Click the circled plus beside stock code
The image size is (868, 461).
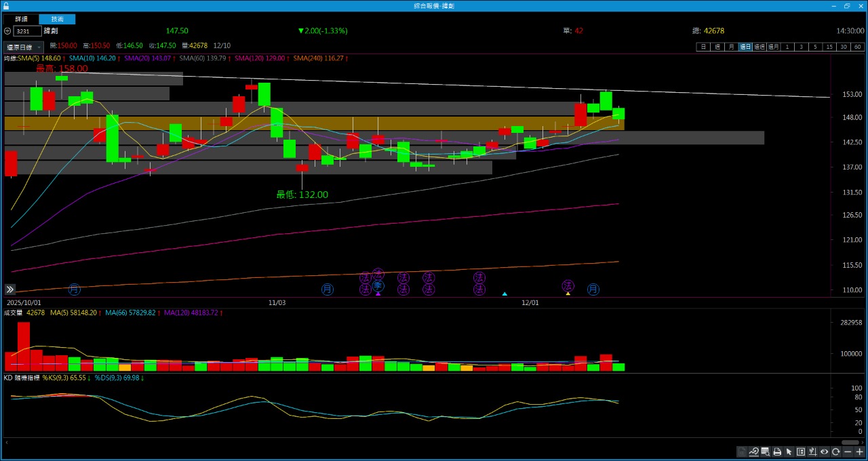7,31
